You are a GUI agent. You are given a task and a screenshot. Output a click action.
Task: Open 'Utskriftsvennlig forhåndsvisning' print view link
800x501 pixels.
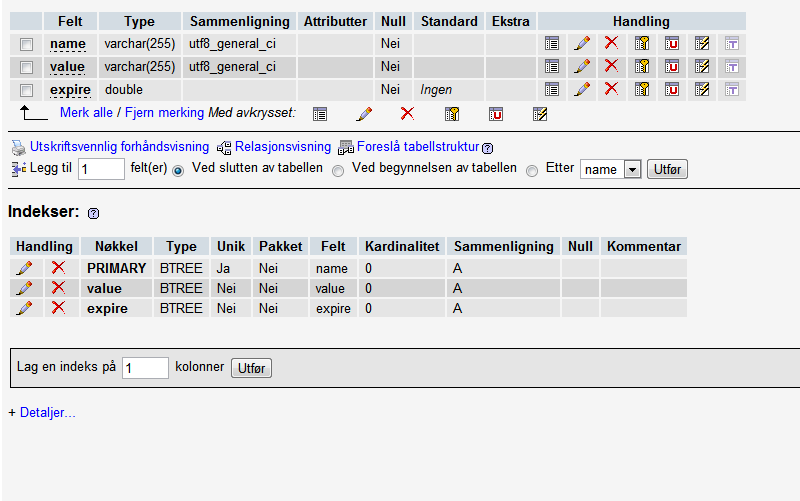tap(119, 147)
